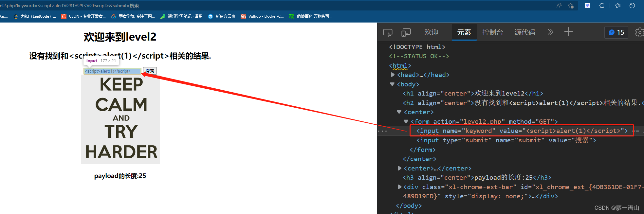Toggle device emulation icon in DevTools
Viewport: 644px width, 214px height.
[406, 32]
